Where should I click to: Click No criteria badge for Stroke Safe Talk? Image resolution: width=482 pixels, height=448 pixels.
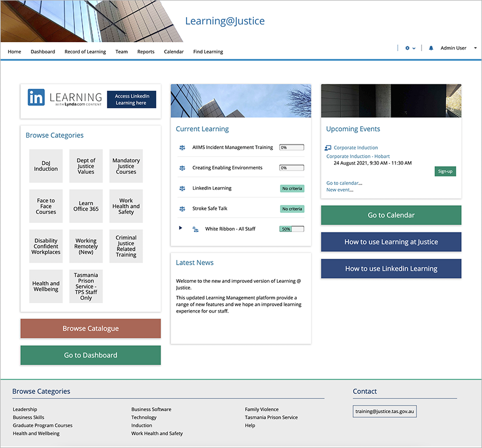[x=292, y=209]
